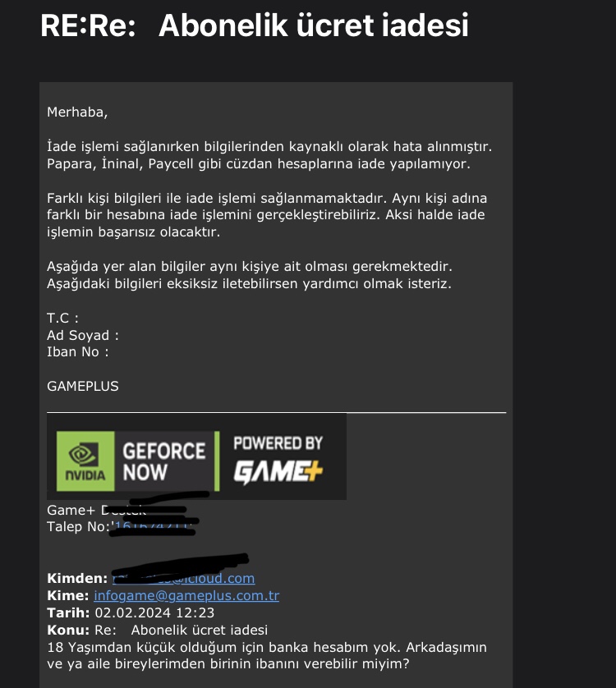Viewport: 616px width, 688px height.
Task: Open the infogame@gameplus.com.tr email link
Action: click(x=186, y=595)
